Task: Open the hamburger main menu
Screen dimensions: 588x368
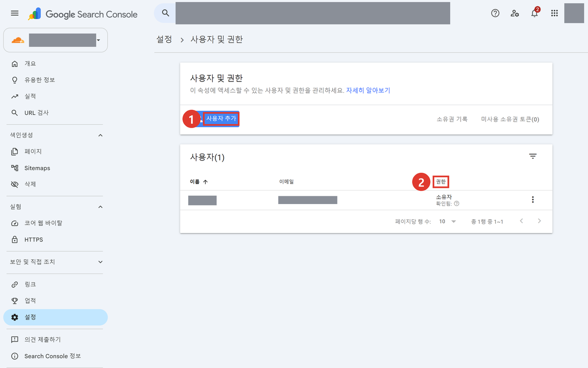Action: click(x=15, y=13)
